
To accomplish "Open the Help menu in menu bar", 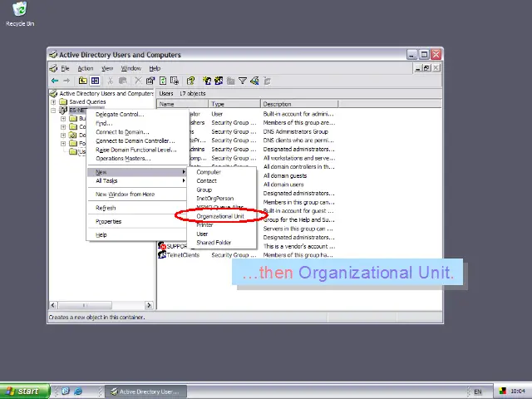I will [155, 68].
